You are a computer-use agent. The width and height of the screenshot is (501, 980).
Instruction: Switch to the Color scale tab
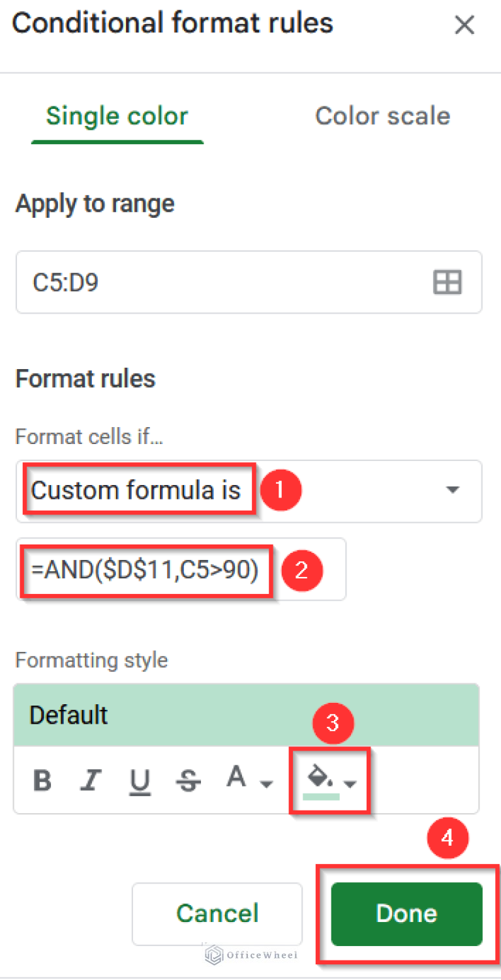383,115
